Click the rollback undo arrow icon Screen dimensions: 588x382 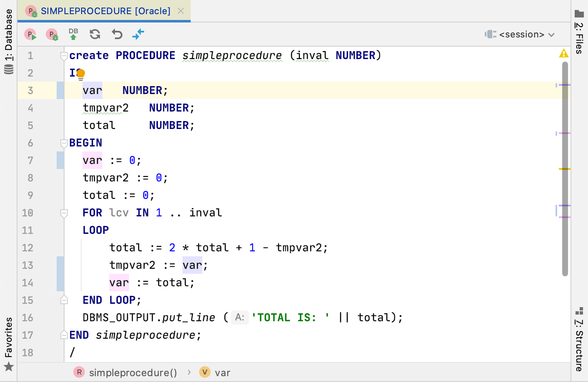[x=117, y=34]
